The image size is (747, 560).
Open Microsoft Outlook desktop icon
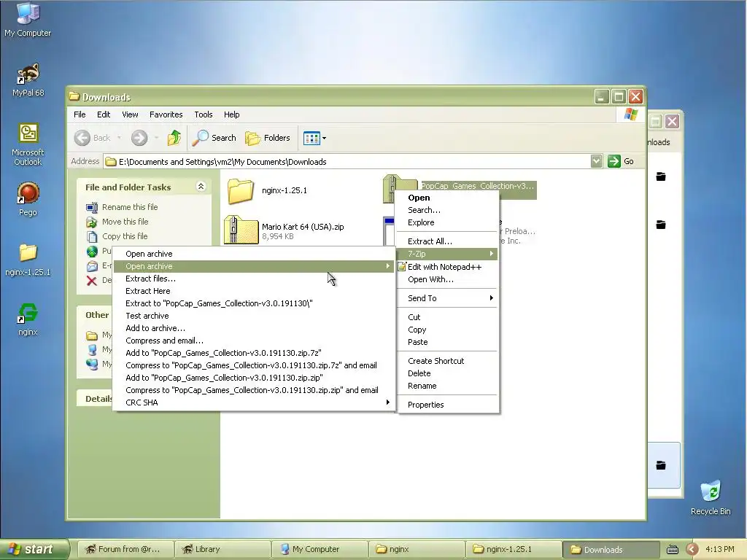coord(28,144)
